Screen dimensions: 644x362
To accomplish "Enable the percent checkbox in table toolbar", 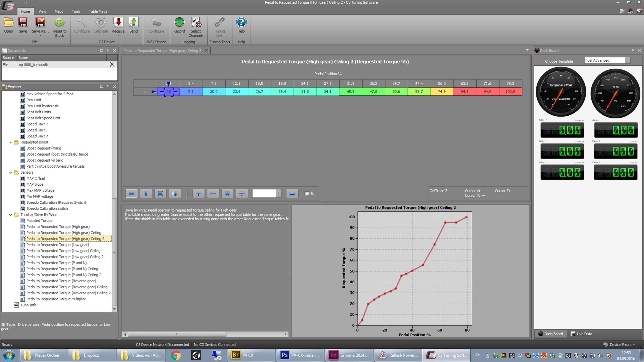I will pos(306,193).
